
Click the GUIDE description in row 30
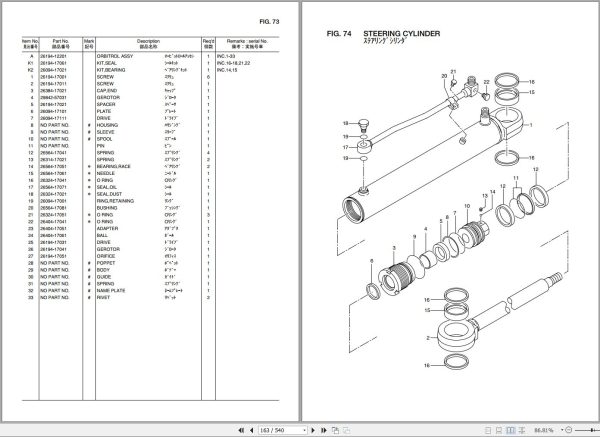104,277
